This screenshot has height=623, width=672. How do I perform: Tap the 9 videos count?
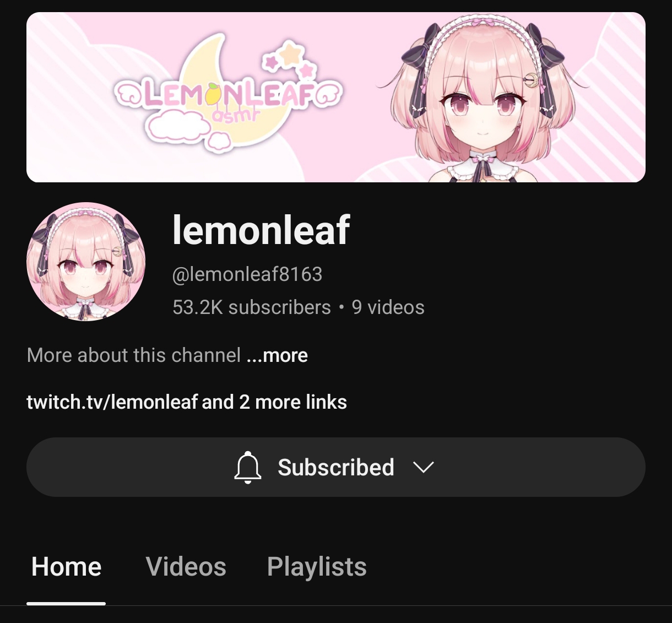coord(388,307)
